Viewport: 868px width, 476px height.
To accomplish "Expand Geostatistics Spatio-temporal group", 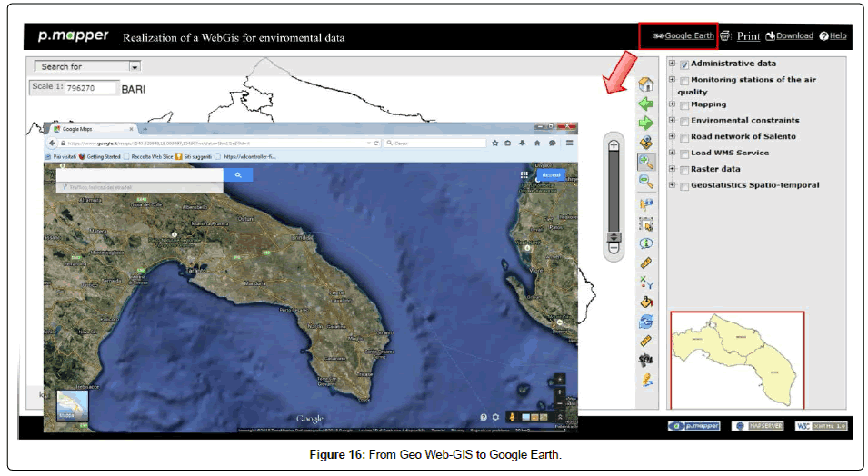I will click(x=672, y=185).
